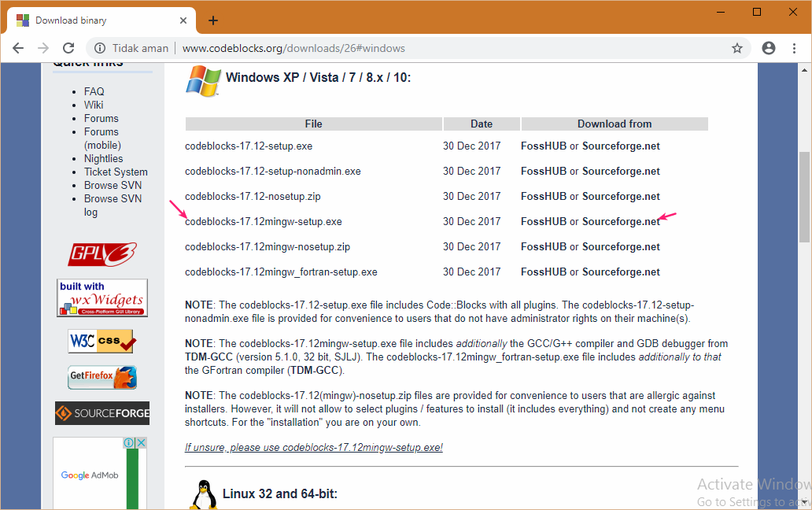The height and width of the screenshot is (510, 812).
Task: Open the Chrome three-dot menu
Action: [x=795, y=48]
